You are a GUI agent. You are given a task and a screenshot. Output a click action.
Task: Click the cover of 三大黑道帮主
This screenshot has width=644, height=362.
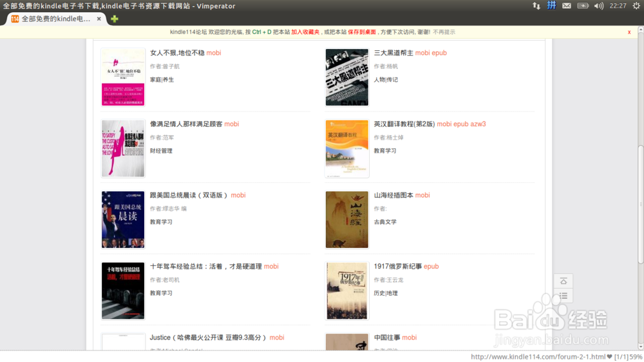click(x=347, y=77)
